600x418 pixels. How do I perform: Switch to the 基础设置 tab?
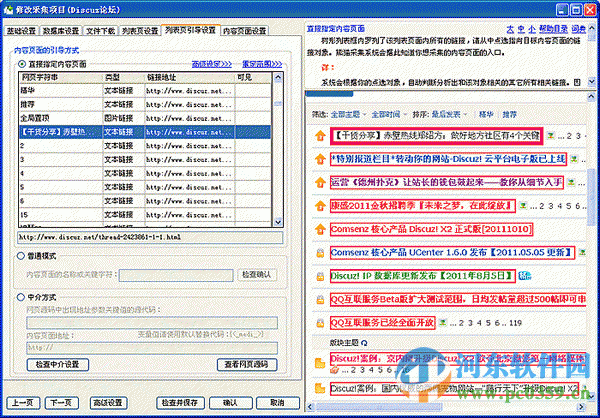point(21,31)
